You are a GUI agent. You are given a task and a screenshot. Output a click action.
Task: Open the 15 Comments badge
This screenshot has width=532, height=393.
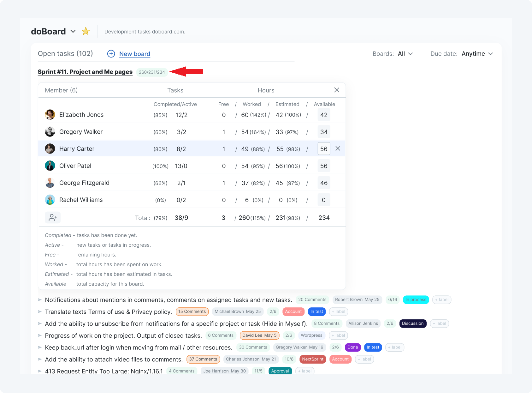tap(192, 312)
